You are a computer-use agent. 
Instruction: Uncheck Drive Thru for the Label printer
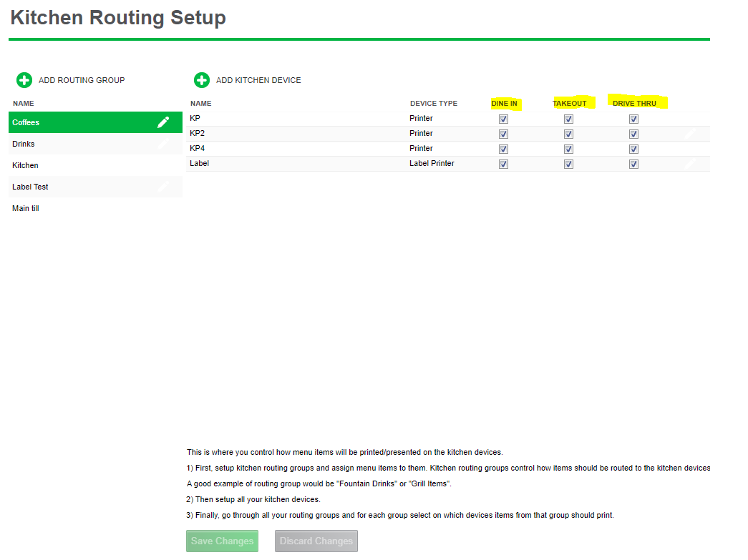click(633, 164)
